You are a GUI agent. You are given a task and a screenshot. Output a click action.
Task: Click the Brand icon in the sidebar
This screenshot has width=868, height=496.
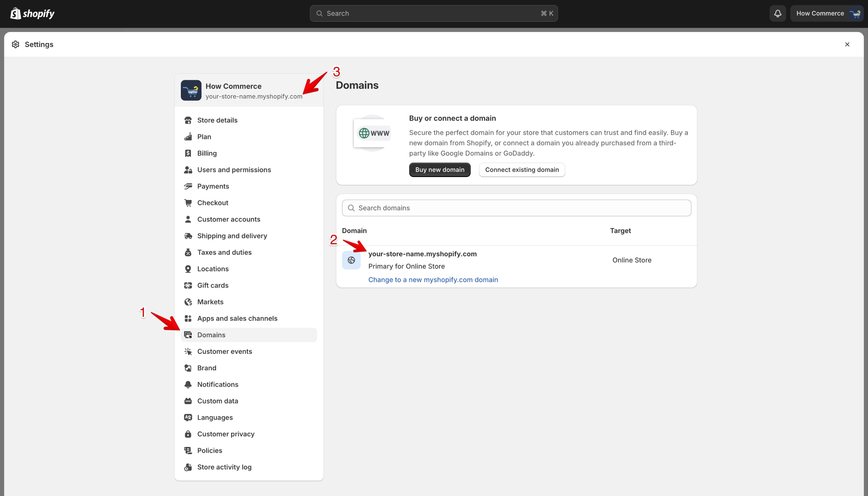(188, 368)
